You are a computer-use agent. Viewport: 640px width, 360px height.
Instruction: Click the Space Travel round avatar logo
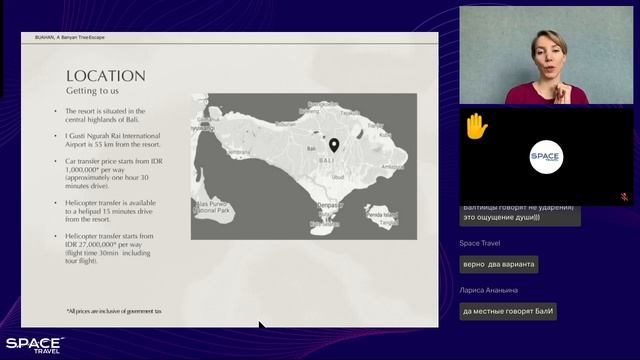point(546,157)
